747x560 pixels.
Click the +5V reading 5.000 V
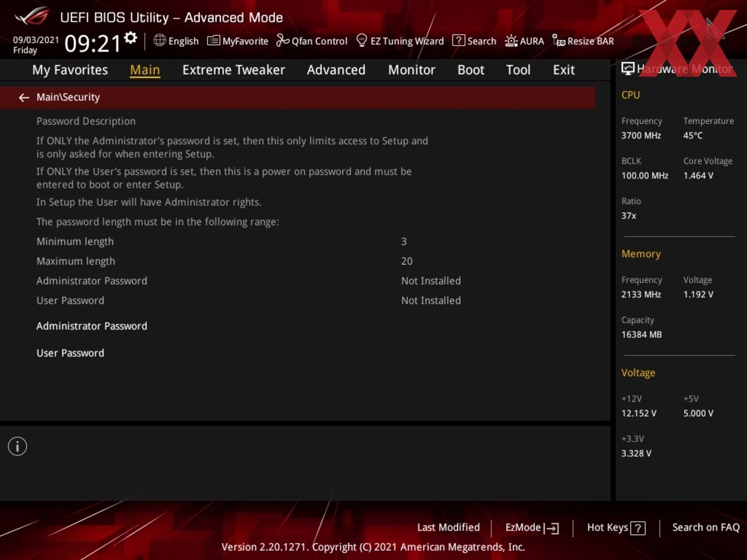pyautogui.click(x=698, y=413)
